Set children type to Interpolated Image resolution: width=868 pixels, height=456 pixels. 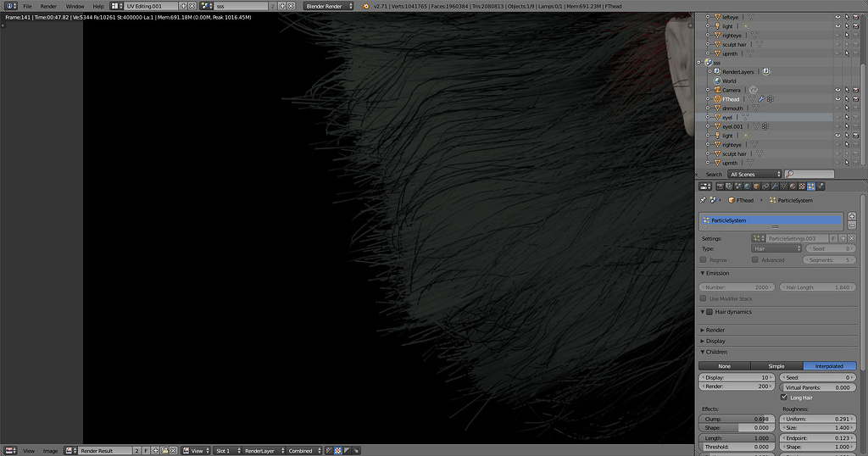(829, 366)
